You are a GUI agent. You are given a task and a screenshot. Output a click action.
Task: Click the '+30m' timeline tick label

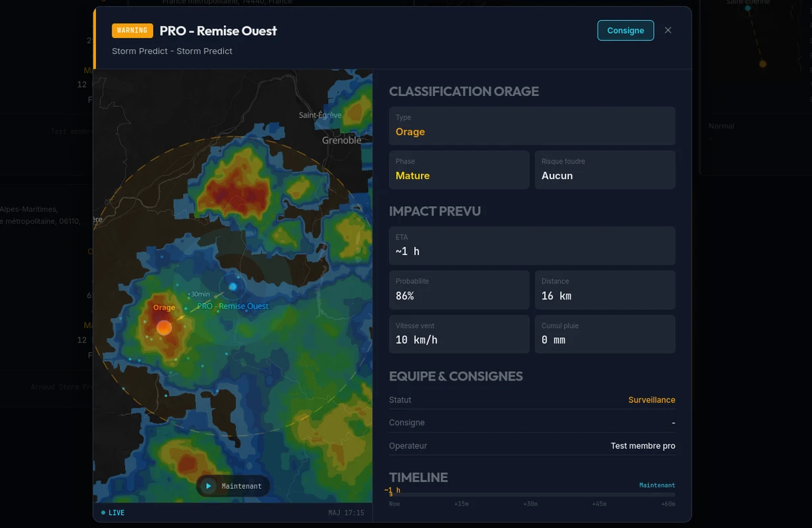531,504
